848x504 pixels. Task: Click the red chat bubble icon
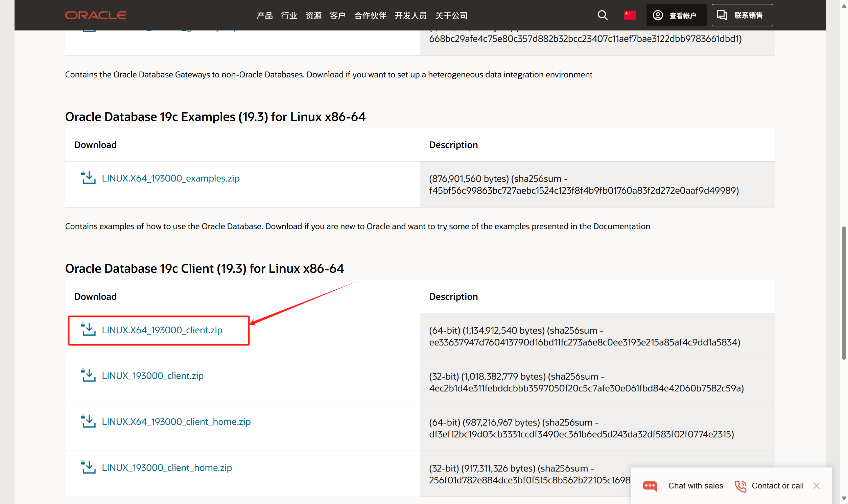tap(650, 486)
